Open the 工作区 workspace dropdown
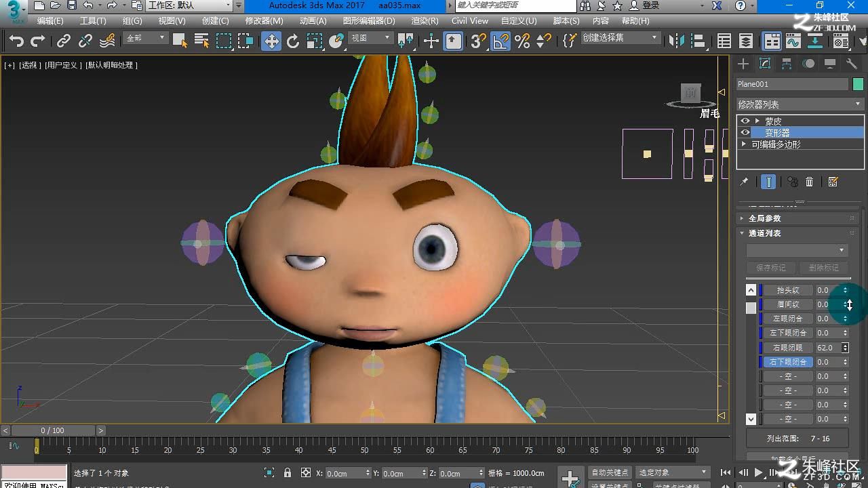This screenshot has width=868, height=488. click(x=191, y=5)
